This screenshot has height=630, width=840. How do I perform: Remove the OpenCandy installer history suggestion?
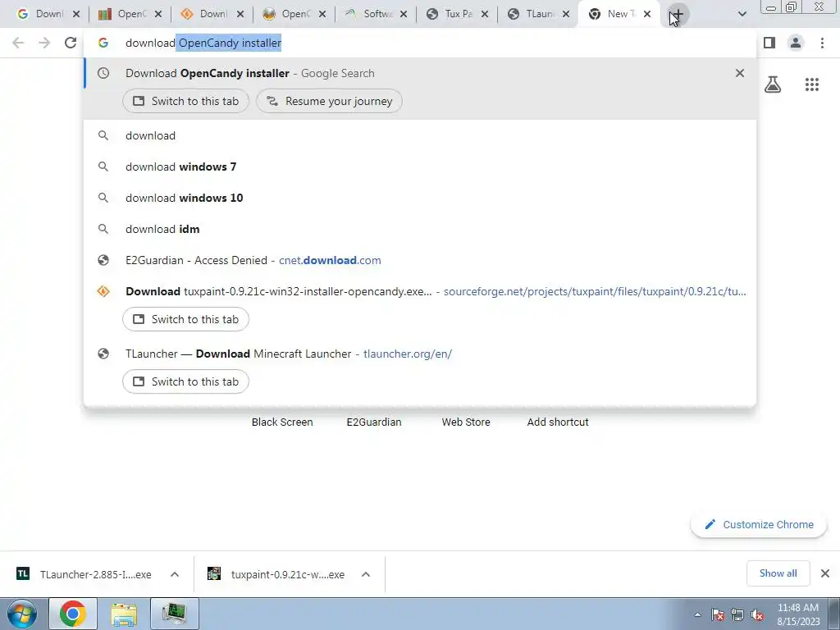740,73
